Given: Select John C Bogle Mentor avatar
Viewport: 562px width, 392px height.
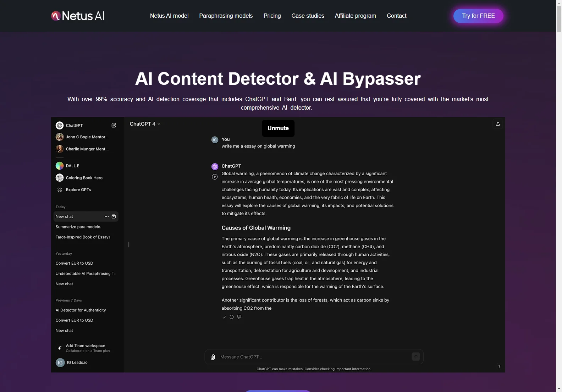Looking at the screenshot, I should [60, 137].
